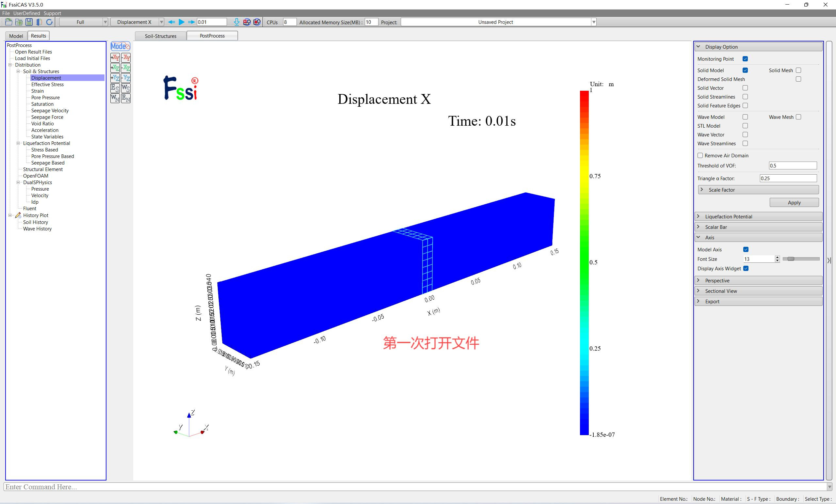Switch to EN isometric view
This screenshot has width=836, height=504.
tap(126, 98)
